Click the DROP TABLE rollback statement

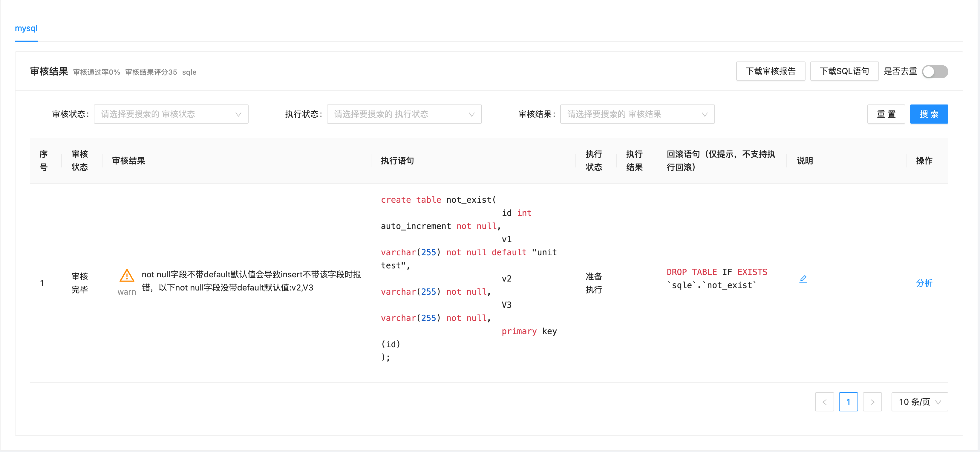(x=716, y=279)
